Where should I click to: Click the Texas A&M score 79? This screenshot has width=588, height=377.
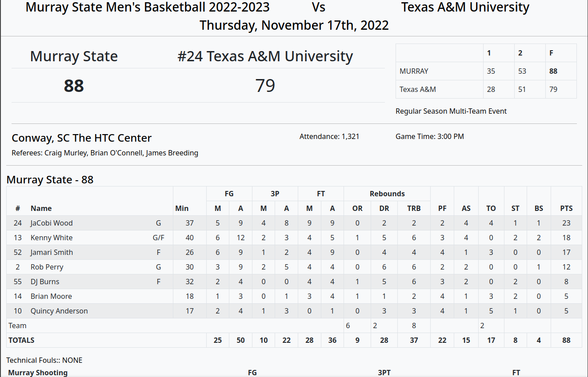pyautogui.click(x=265, y=85)
